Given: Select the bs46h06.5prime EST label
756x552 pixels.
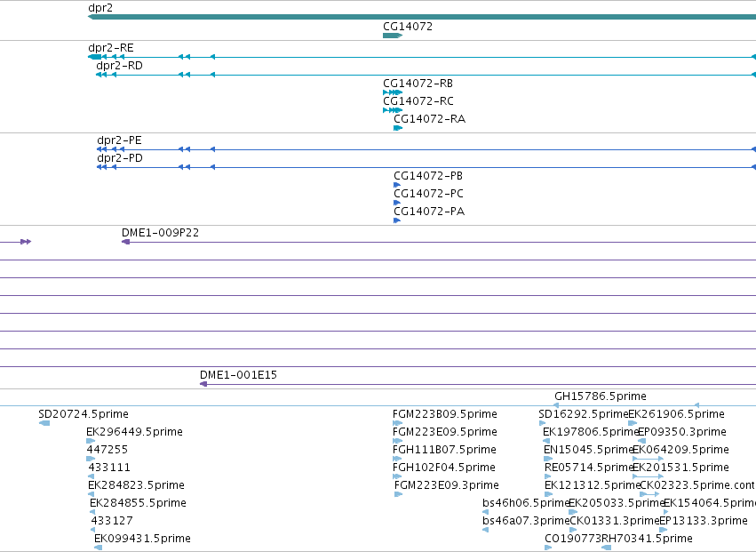Looking at the screenshot, I should (527, 503).
